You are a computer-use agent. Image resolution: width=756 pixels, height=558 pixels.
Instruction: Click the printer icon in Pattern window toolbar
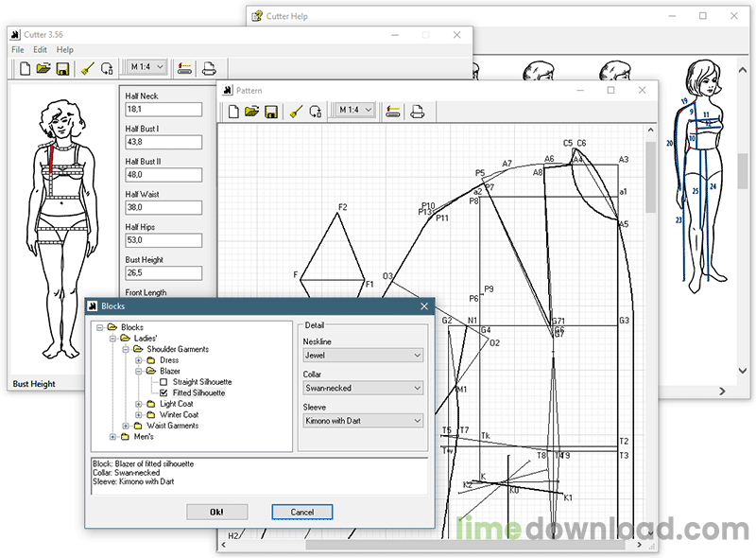pos(416,112)
